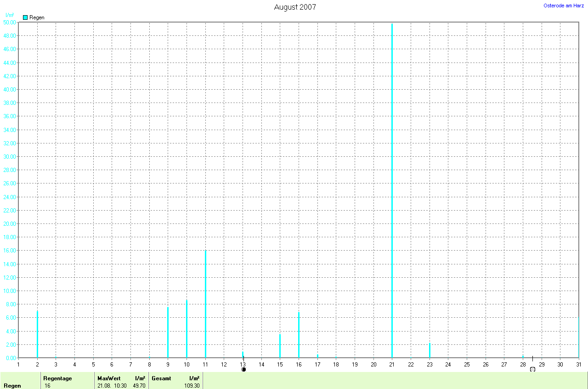Click the Regen row label in the table
The width and height of the screenshot is (588, 389).
coord(12,386)
